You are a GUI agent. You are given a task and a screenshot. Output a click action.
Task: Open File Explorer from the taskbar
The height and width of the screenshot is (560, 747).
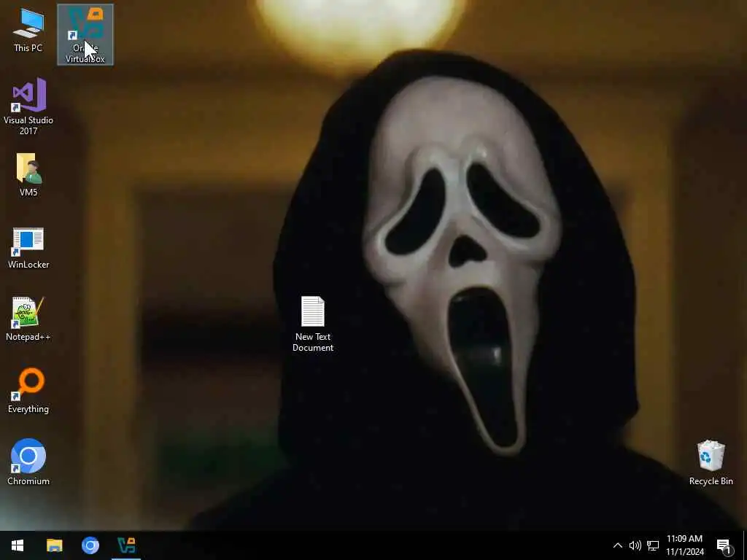pyautogui.click(x=54, y=545)
